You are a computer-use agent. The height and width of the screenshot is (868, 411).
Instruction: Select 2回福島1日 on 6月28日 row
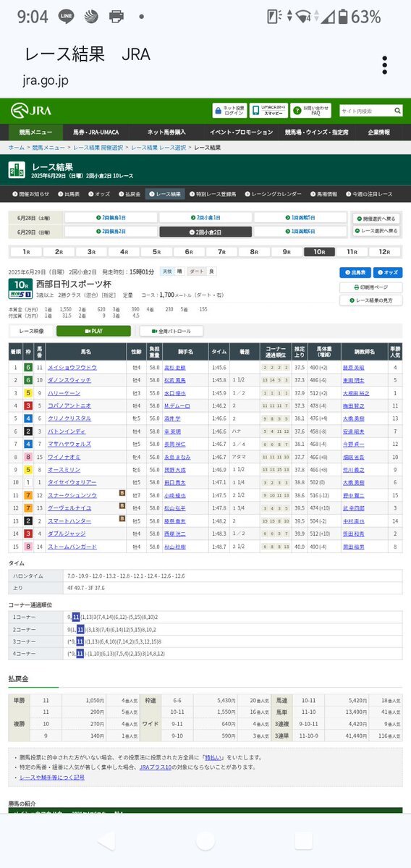tap(111, 218)
